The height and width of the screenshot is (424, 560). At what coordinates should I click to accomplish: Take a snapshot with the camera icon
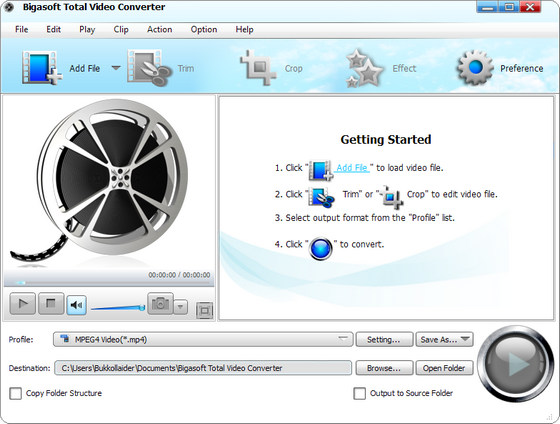[x=160, y=304]
